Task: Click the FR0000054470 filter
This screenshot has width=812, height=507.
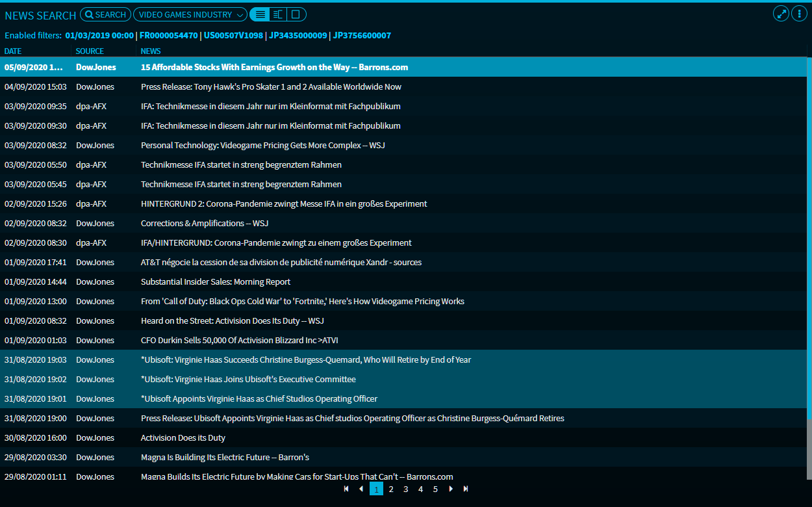Action: tap(168, 36)
